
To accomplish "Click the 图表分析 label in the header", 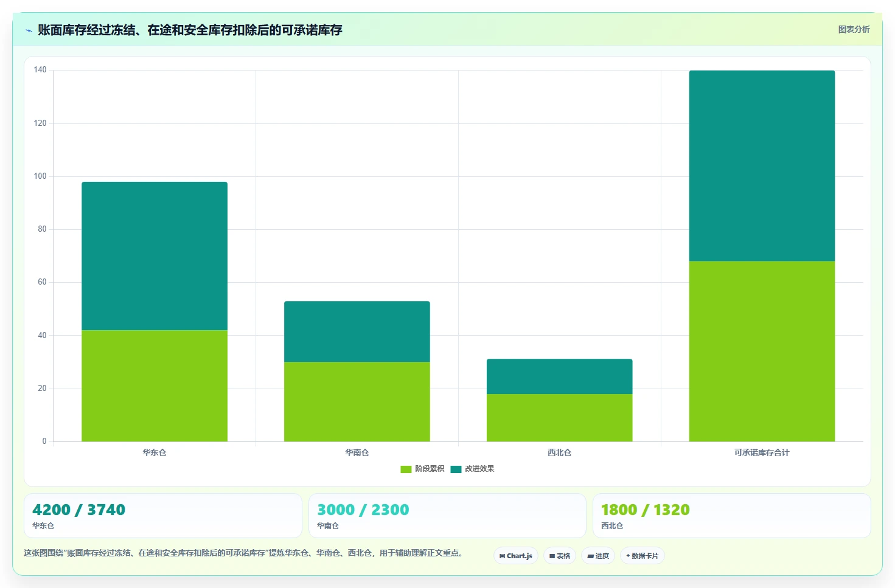I will pos(854,29).
